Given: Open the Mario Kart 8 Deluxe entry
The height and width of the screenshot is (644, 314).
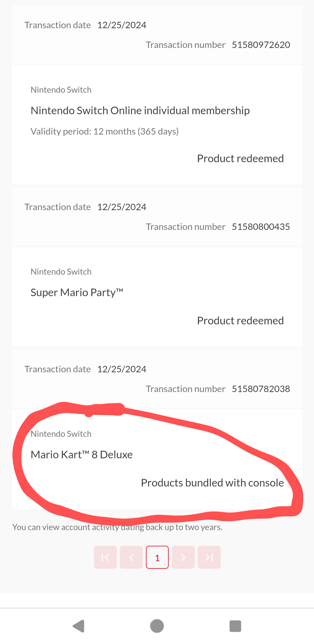Looking at the screenshot, I should [x=82, y=455].
